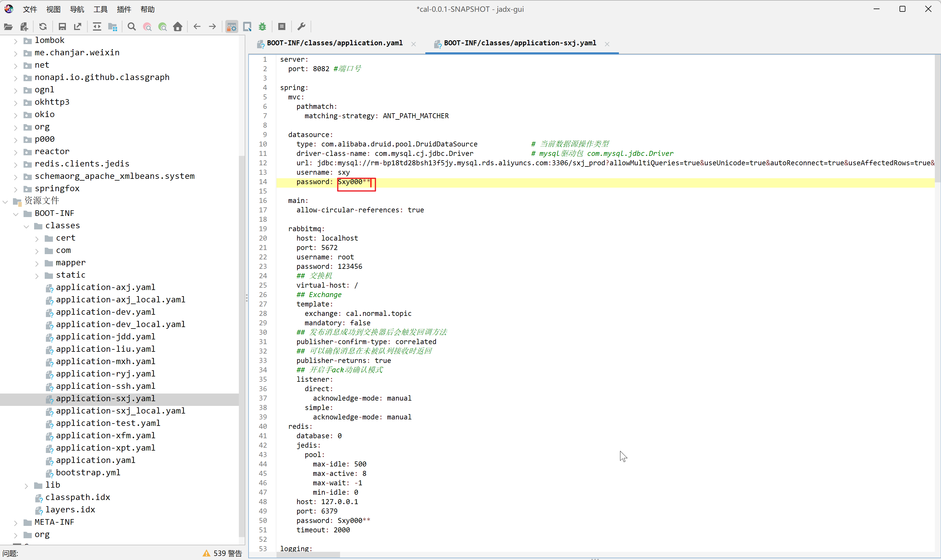Open the 工具 menu

(100, 9)
